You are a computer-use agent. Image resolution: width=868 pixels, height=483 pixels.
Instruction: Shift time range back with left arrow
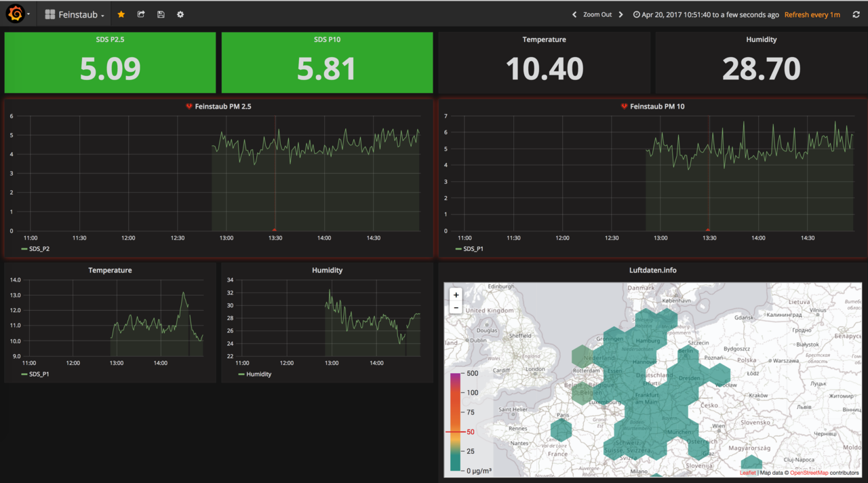[574, 14]
